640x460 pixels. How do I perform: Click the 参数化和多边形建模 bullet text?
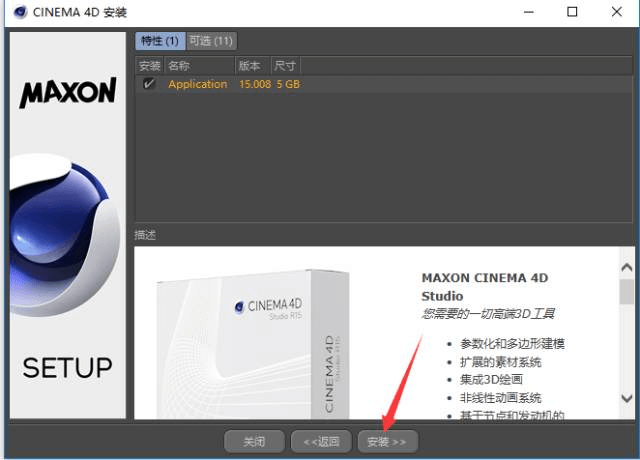(x=512, y=344)
